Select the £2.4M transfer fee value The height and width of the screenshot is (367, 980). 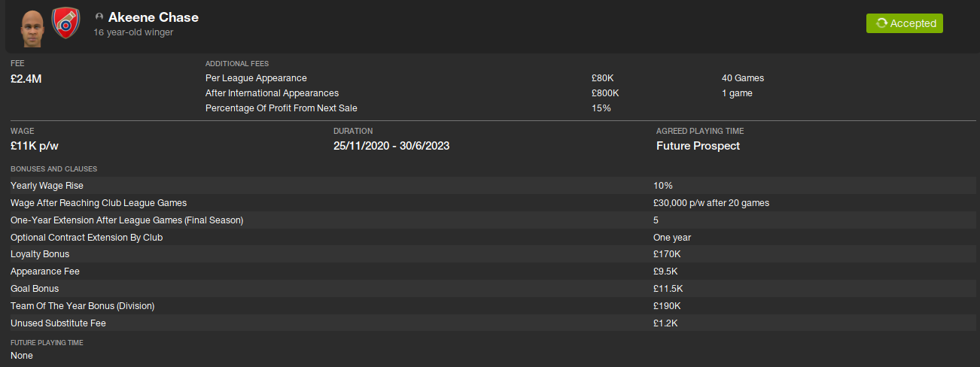coord(26,78)
